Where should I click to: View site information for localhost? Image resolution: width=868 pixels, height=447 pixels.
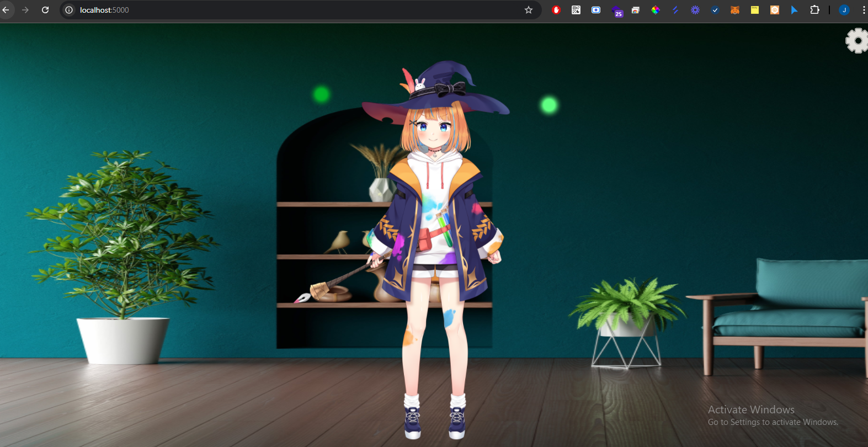coord(69,10)
